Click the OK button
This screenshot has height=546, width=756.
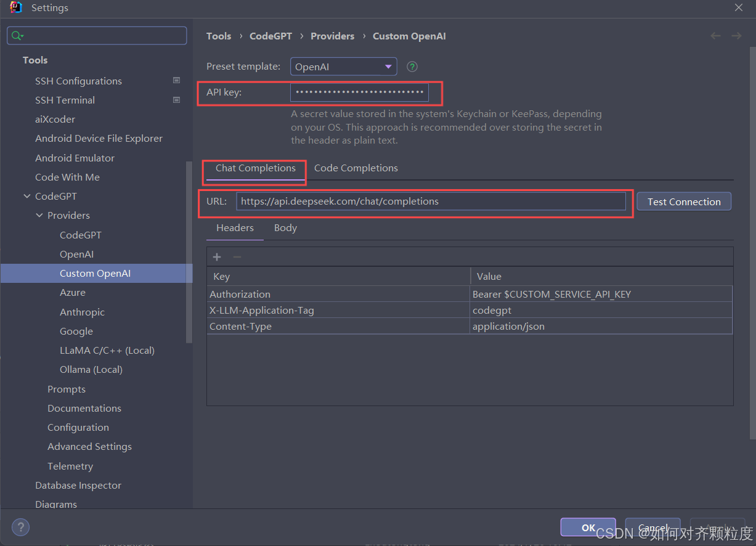coord(588,528)
